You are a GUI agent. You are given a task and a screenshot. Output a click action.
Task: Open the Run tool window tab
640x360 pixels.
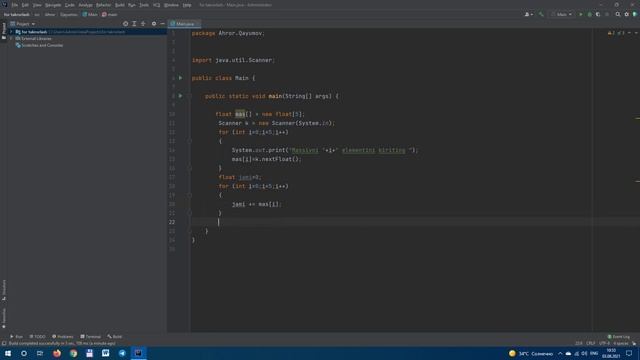16,337
